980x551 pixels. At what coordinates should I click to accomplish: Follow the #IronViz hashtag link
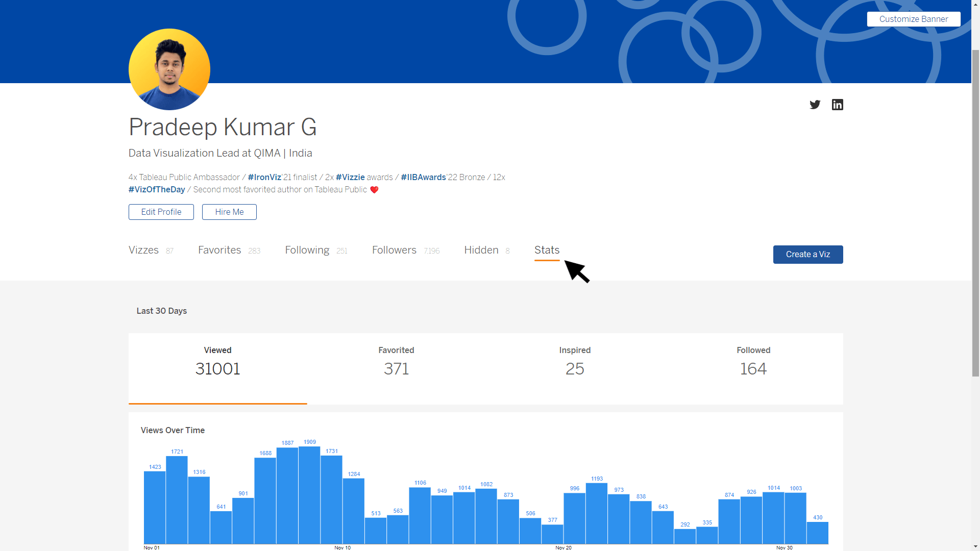coord(264,177)
